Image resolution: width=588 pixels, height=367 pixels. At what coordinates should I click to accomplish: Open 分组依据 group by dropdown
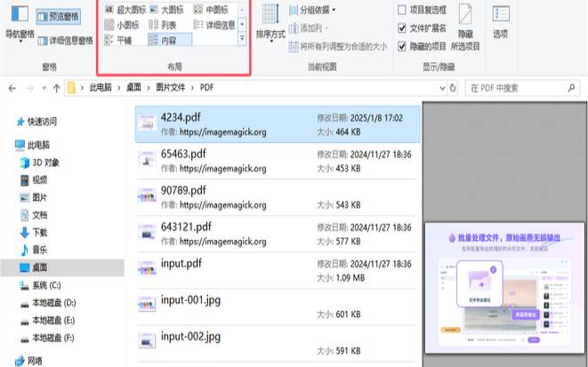click(x=312, y=10)
